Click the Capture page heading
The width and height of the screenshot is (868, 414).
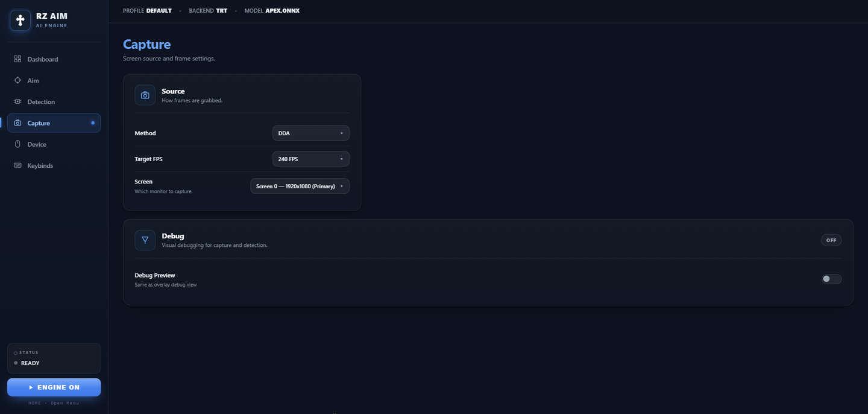click(146, 44)
